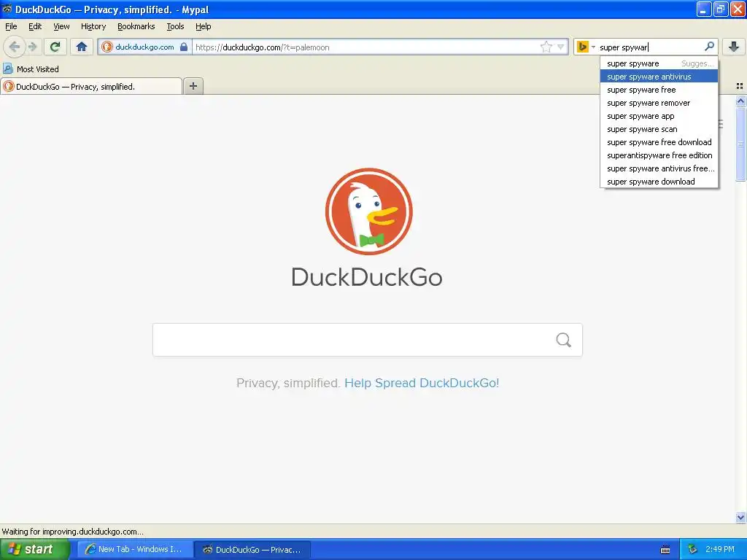The width and height of the screenshot is (747, 560).
Task: Select suggestion 'super spyware free'
Action: click(659, 90)
